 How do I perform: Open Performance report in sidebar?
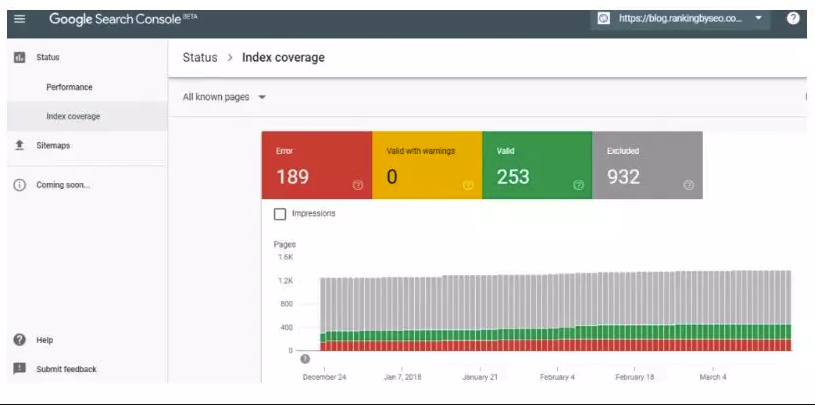[x=69, y=88]
